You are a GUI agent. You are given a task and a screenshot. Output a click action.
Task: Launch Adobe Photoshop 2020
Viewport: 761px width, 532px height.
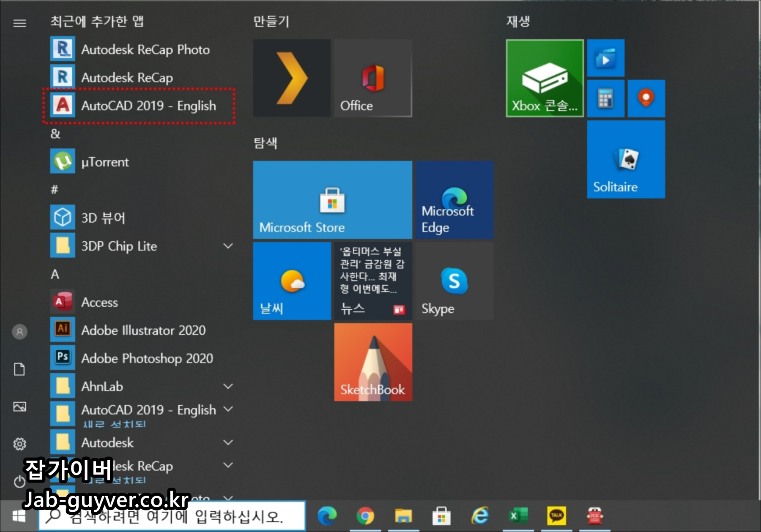coord(142,358)
